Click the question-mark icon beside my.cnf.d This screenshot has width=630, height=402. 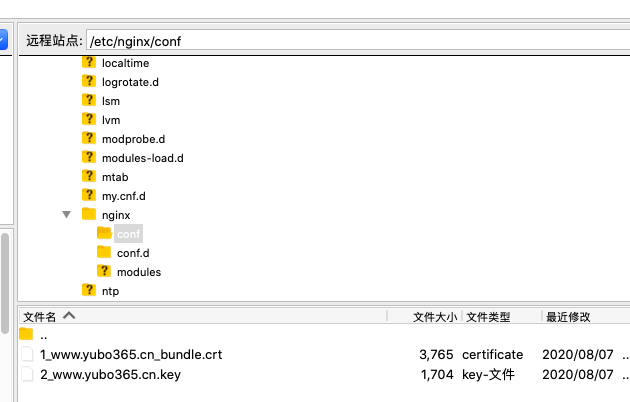89,195
